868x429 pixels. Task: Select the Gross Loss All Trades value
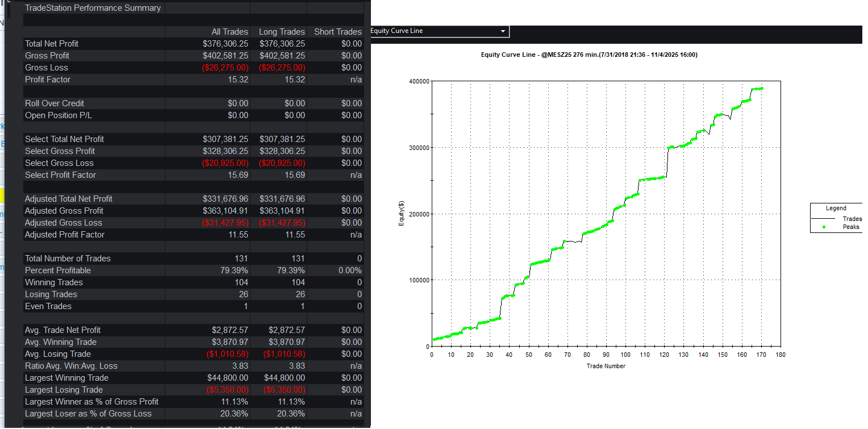click(x=225, y=68)
